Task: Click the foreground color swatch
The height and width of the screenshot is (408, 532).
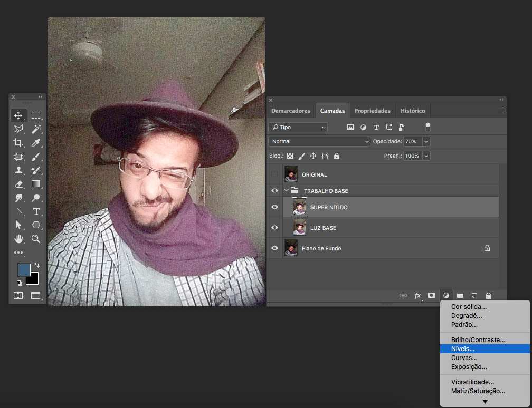Action: [x=24, y=270]
